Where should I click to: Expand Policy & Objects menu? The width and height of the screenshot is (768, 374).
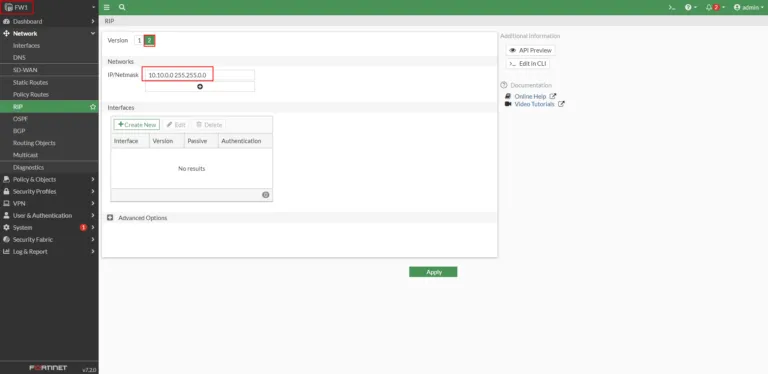click(49, 179)
